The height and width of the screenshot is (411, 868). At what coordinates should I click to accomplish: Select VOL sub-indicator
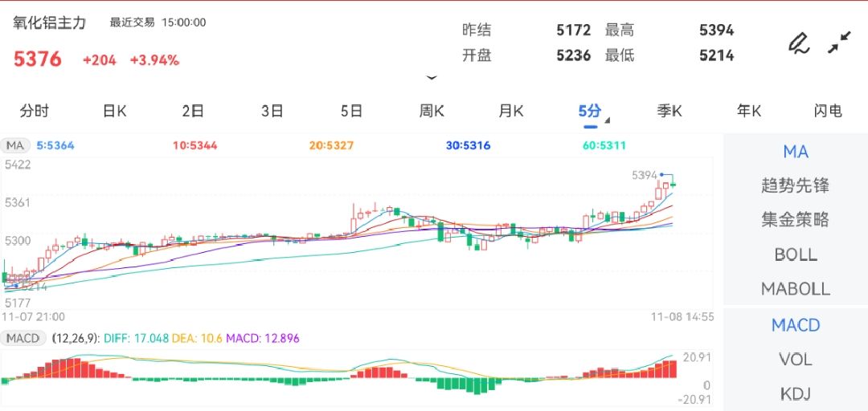pos(796,360)
